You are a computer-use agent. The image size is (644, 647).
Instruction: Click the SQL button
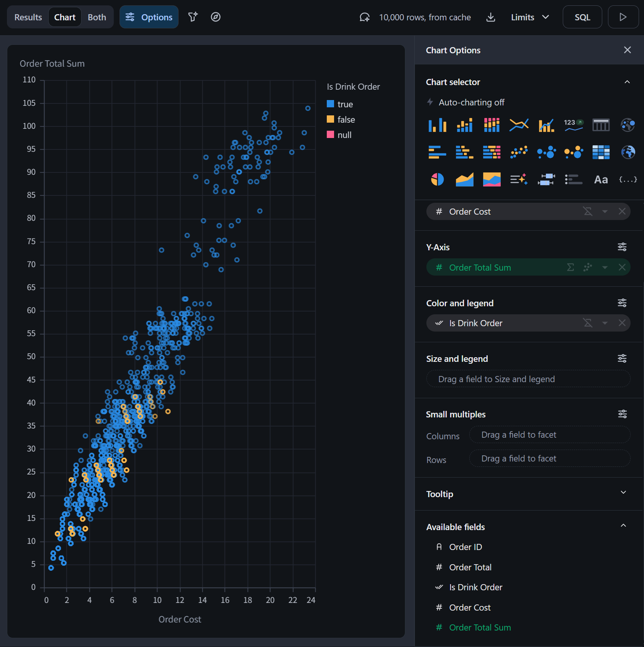click(x=582, y=17)
